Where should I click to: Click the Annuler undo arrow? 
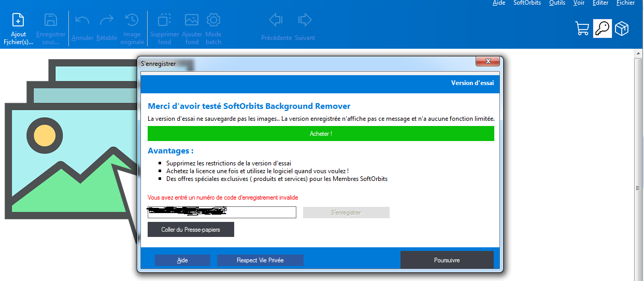point(82,20)
